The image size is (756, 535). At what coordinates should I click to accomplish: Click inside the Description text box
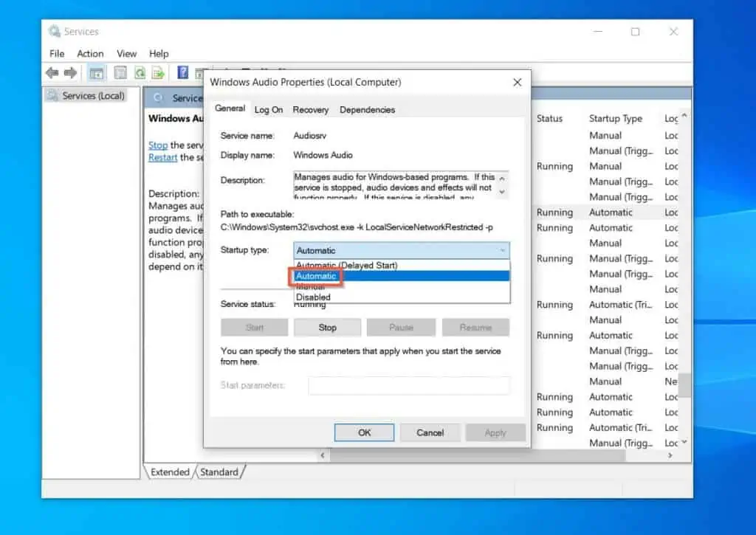[394, 184]
